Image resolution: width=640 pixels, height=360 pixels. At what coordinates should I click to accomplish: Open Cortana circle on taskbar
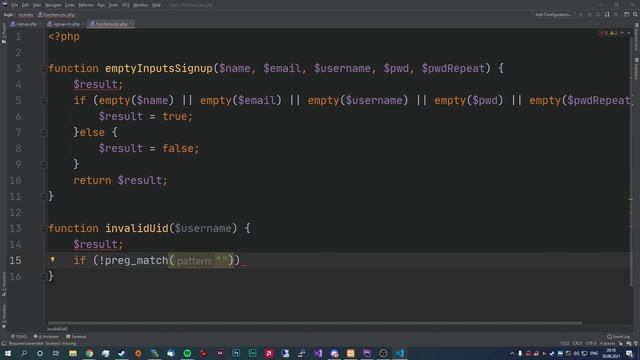click(x=40, y=353)
